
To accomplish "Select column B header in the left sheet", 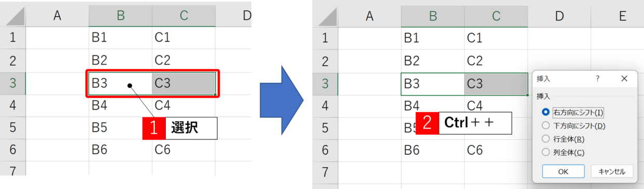I will click(120, 16).
